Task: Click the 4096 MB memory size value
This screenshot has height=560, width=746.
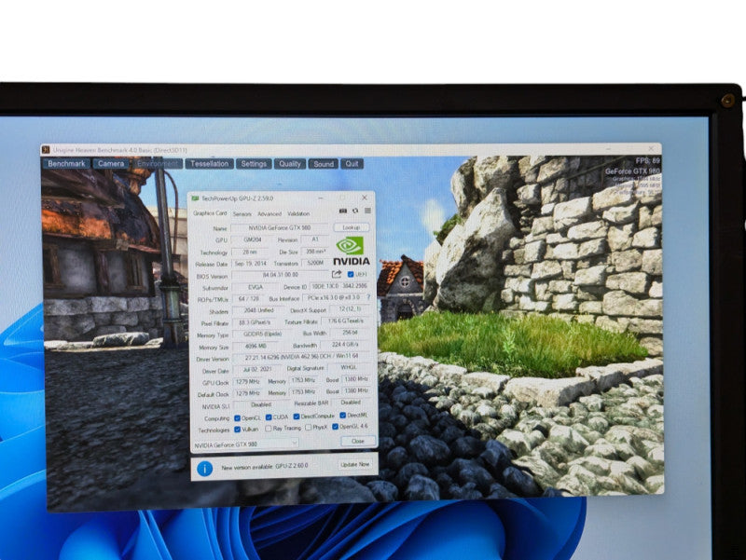Action: click(x=256, y=346)
